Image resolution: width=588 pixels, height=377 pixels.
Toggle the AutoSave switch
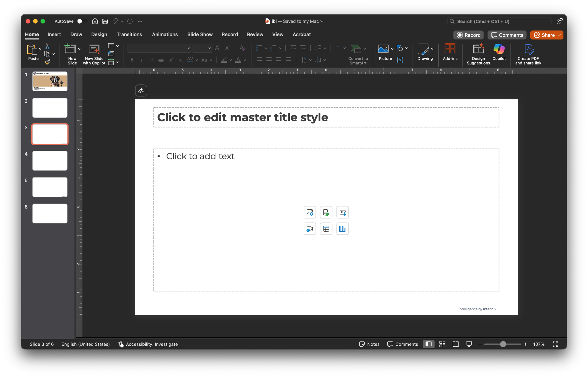[x=82, y=21]
